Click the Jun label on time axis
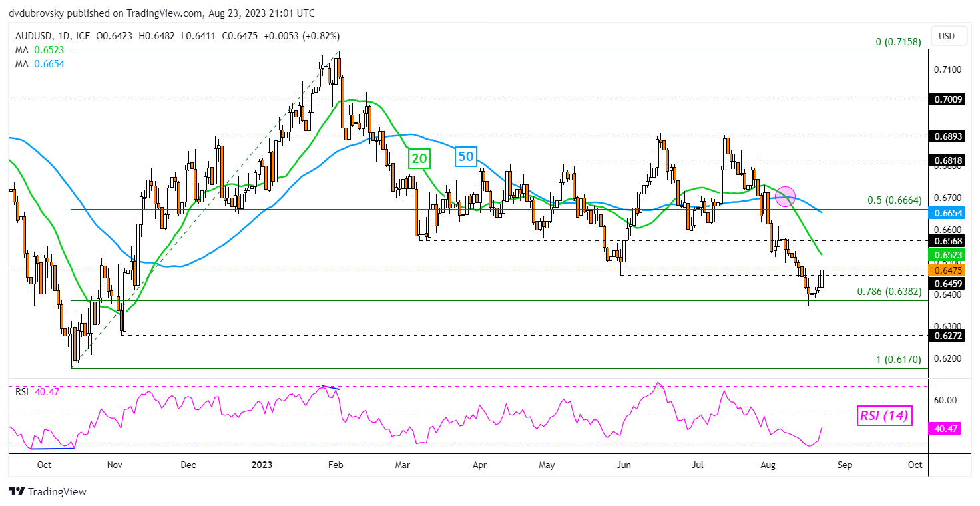Image resolution: width=980 pixels, height=506 pixels. tap(622, 465)
